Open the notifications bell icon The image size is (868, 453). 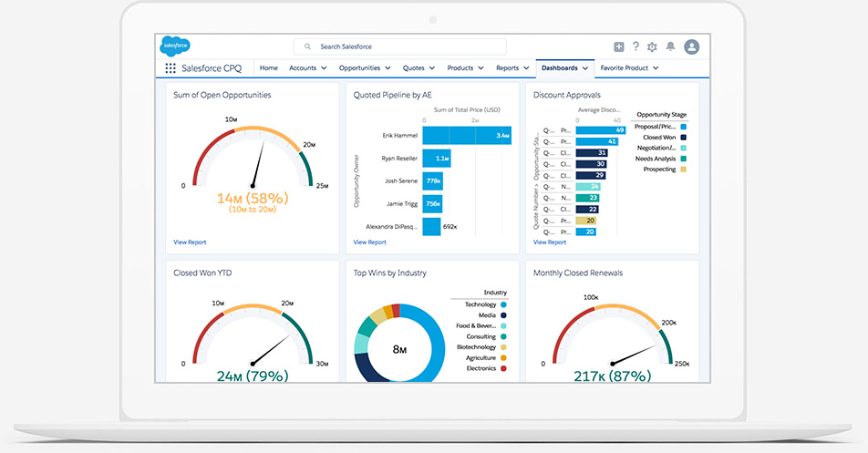[x=670, y=46]
